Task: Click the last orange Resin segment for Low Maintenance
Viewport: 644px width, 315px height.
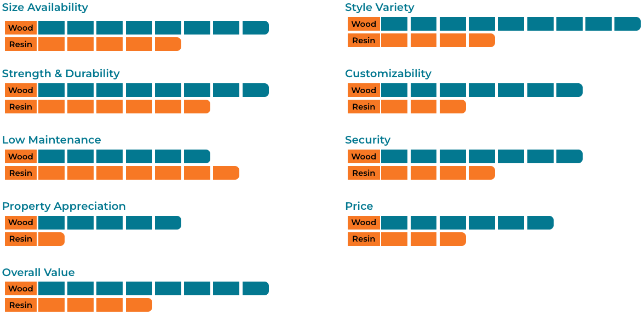Action: (x=226, y=173)
